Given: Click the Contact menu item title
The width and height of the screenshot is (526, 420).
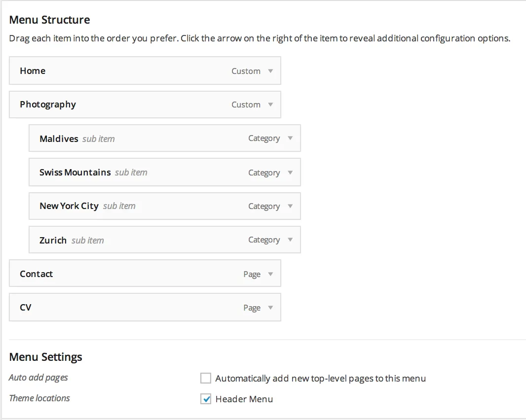Looking at the screenshot, I should (x=36, y=274).
